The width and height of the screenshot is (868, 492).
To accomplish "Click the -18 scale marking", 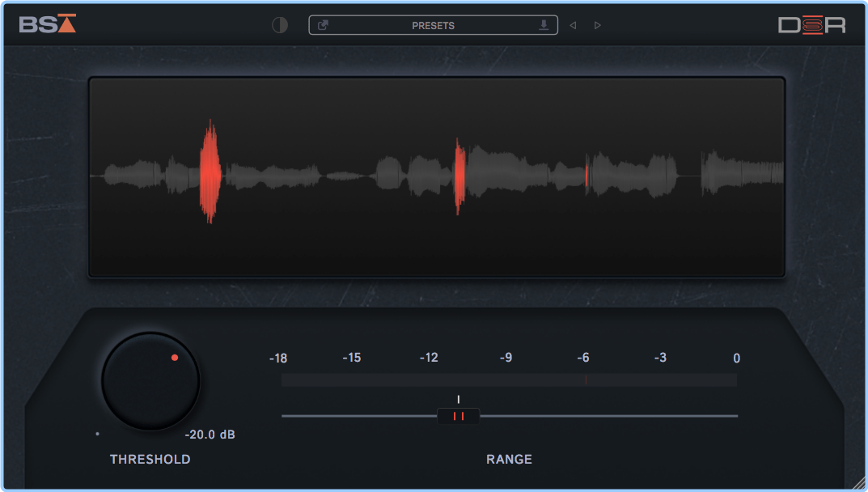I will coord(278,358).
